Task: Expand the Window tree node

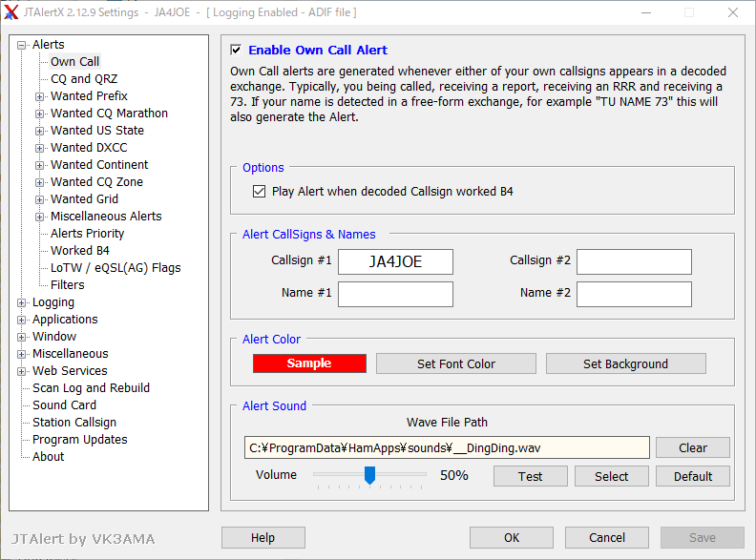Action: click(x=21, y=337)
